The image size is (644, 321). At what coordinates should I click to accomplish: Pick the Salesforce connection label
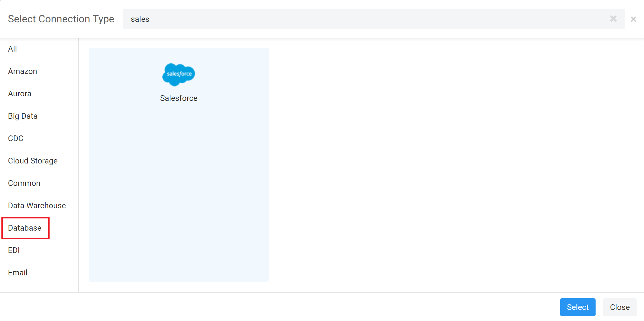179,98
